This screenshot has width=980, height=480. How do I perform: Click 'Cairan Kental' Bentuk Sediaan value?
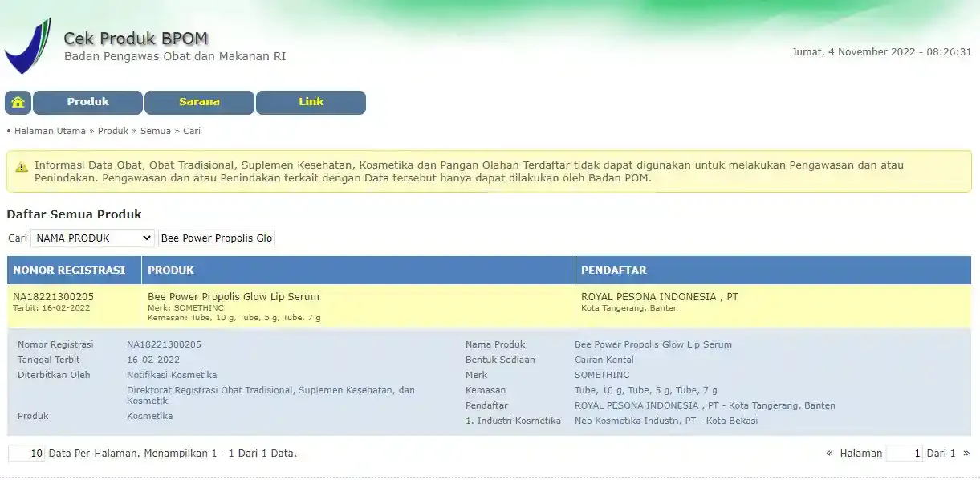pos(604,360)
